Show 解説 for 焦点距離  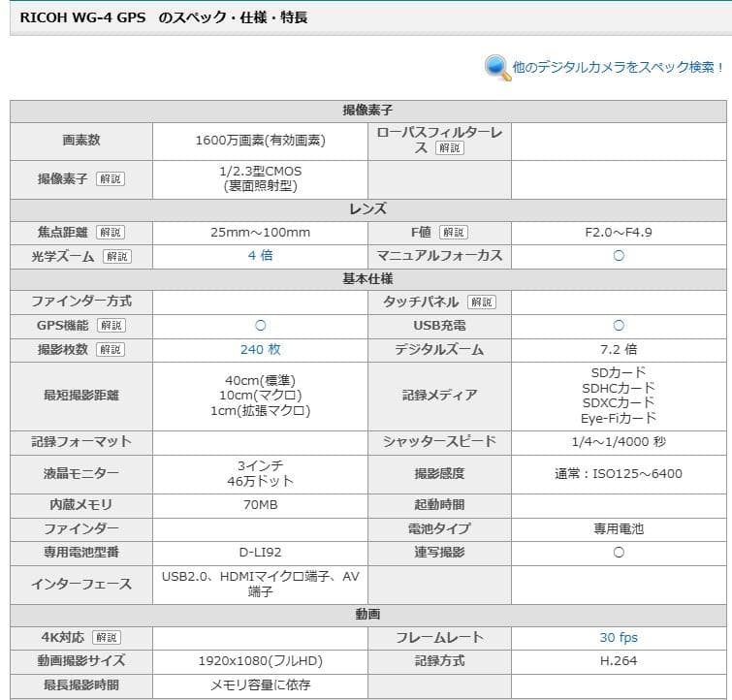coord(111,232)
